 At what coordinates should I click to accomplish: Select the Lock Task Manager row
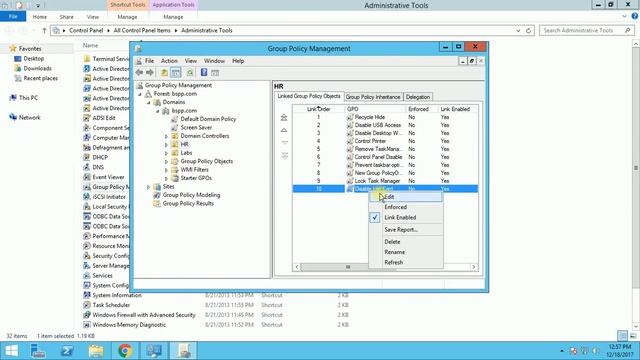(385, 181)
